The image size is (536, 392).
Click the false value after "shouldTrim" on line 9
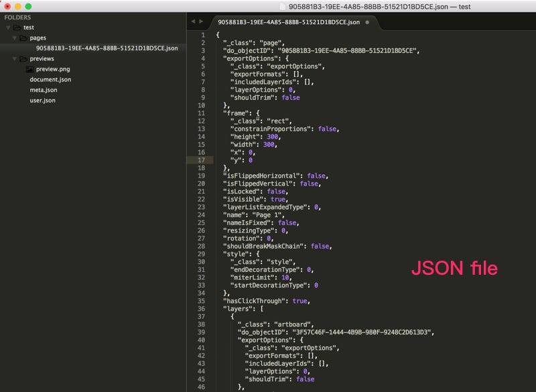(x=291, y=98)
